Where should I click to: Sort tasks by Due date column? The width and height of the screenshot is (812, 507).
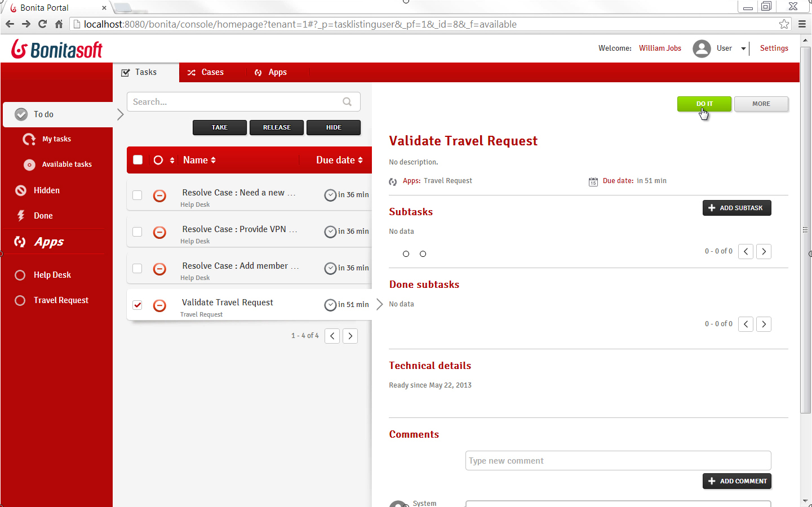(x=339, y=160)
